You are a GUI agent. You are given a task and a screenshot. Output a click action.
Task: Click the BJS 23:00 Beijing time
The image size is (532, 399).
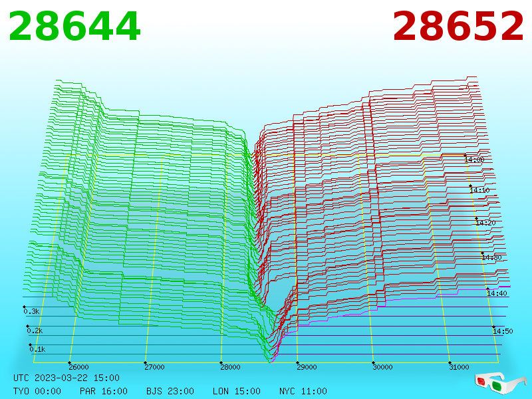(170, 391)
